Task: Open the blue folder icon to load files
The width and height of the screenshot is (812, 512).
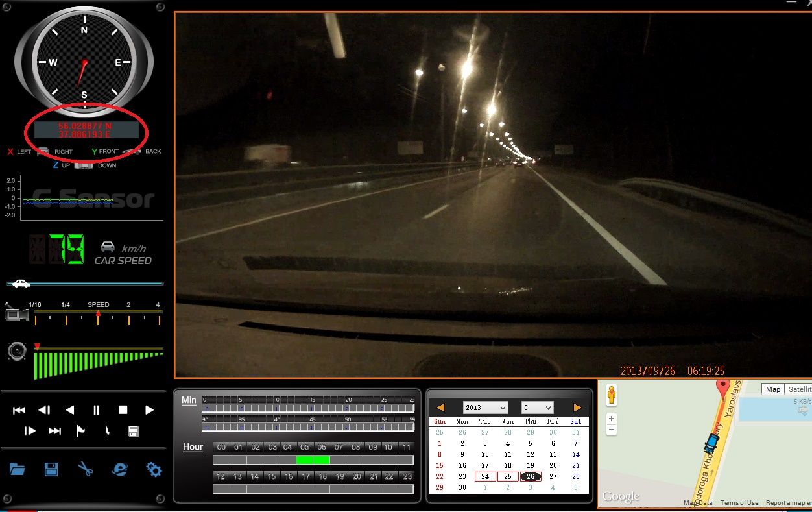Action: pyautogui.click(x=17, y=469)
